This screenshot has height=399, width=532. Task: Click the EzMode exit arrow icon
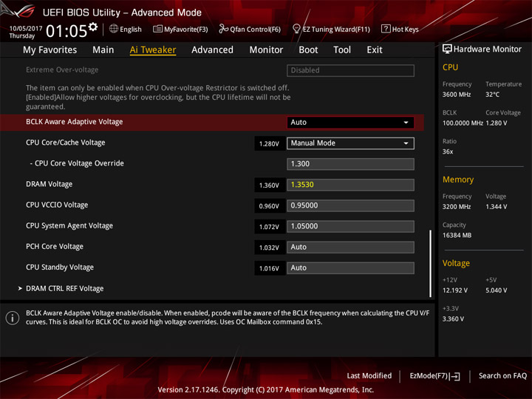pyautogui.click(x=454, y=376)
